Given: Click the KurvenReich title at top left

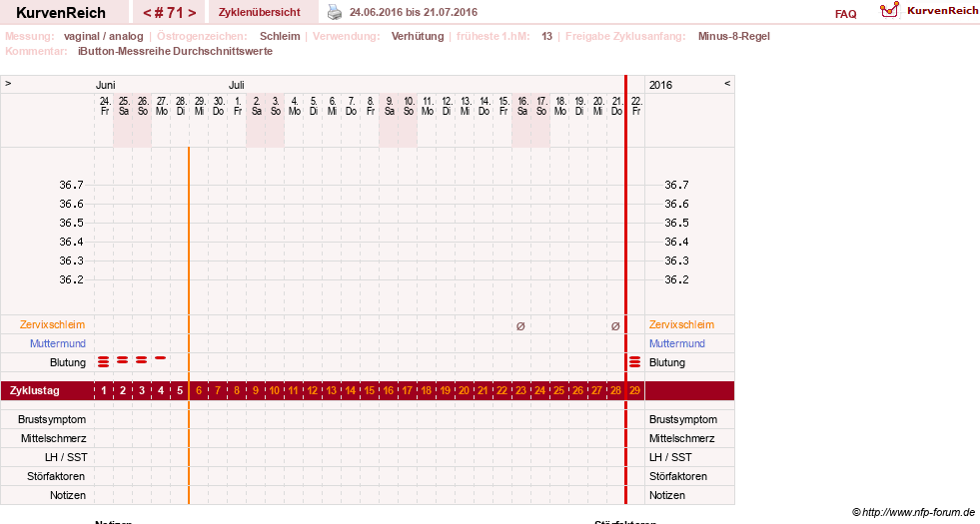Looking at the screenshot, I should tap(61, 13).
